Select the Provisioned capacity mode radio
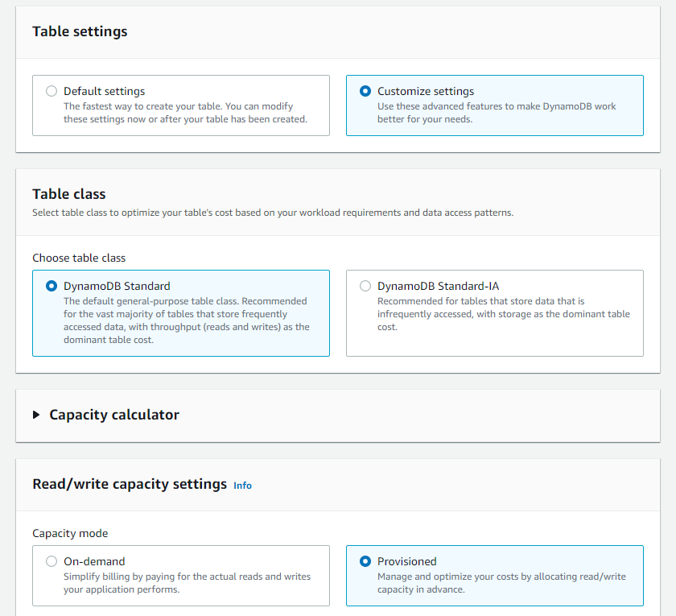Image resolution: width=676 pixels, height=616 pixels. click(365, 561)
